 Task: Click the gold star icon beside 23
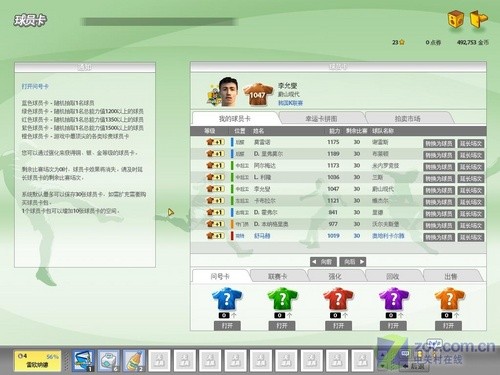(x=402, y=42)
